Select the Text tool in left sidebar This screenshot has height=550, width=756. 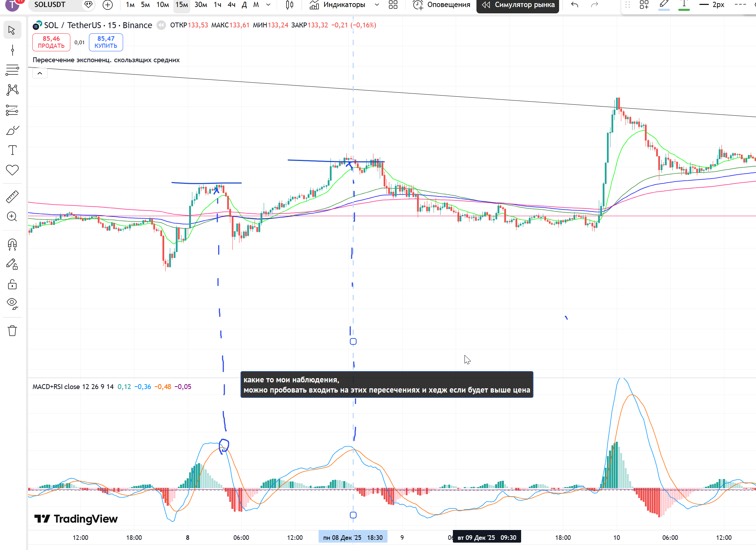pos(12,150)
